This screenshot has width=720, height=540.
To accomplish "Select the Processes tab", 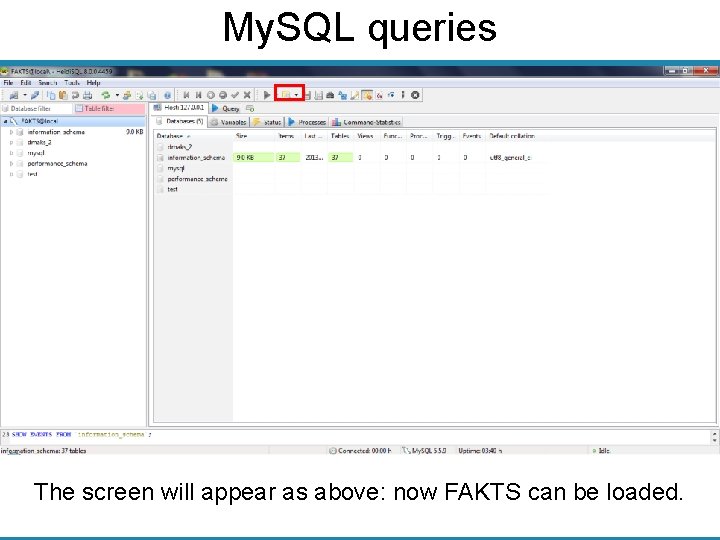I will point(307,122).
